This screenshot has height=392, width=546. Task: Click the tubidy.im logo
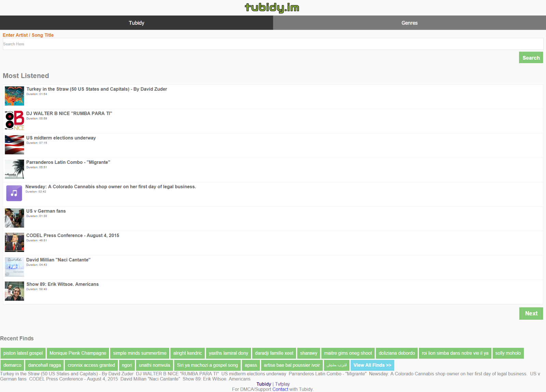pyautogui.click(x=272, y=8)
